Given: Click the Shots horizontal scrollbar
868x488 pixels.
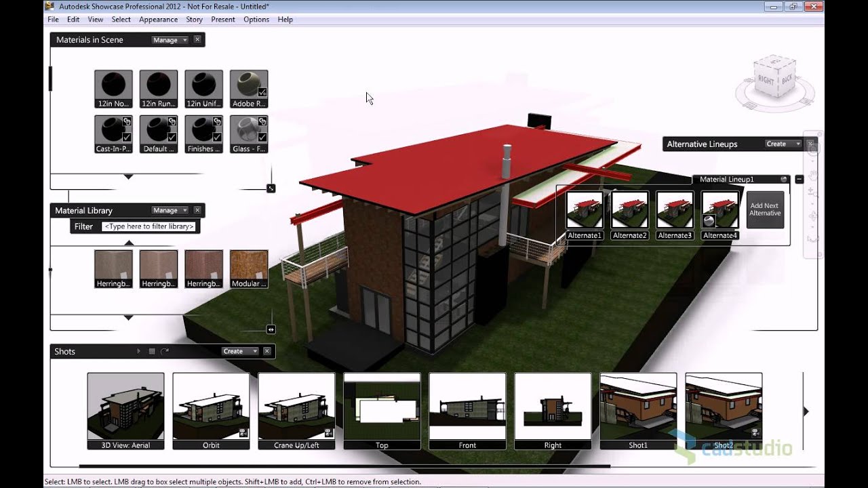Looking at the screenshot, I should click(344, 466).
